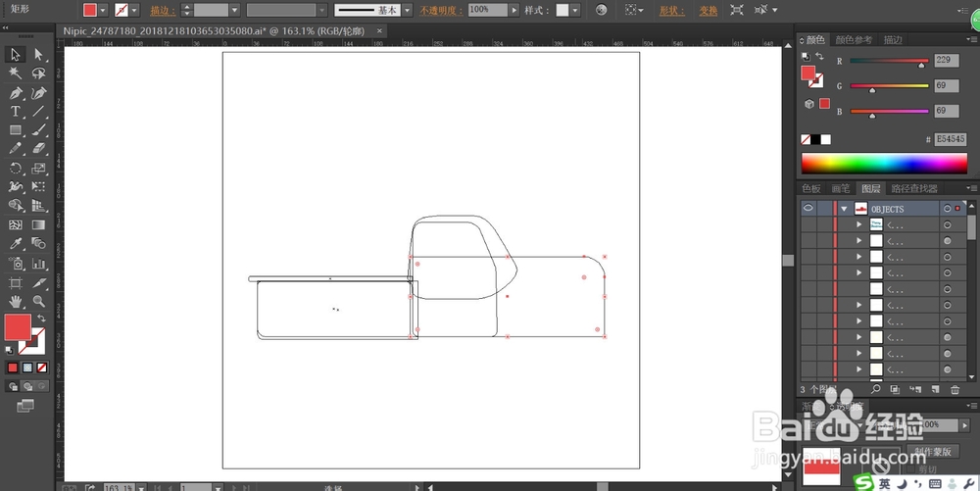Select the Rectangle tool
This screenshot has height=491, width=980.
pyautogui.click(x=15, y=130)
